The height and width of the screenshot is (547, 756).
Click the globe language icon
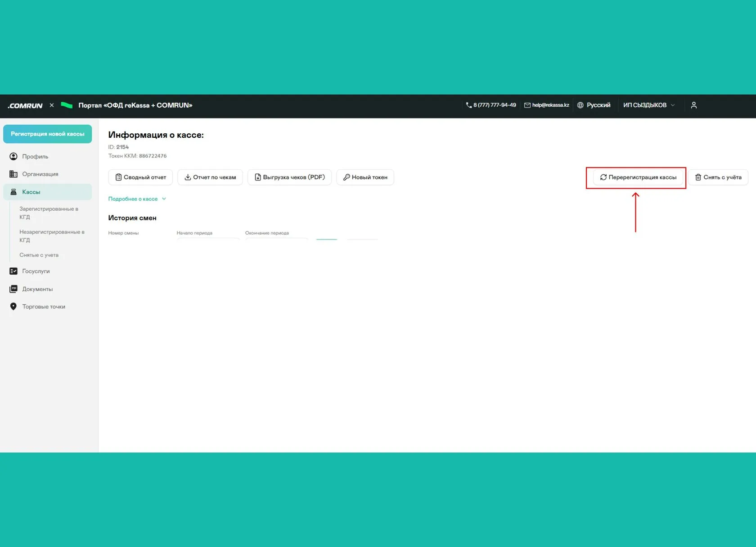580,105
